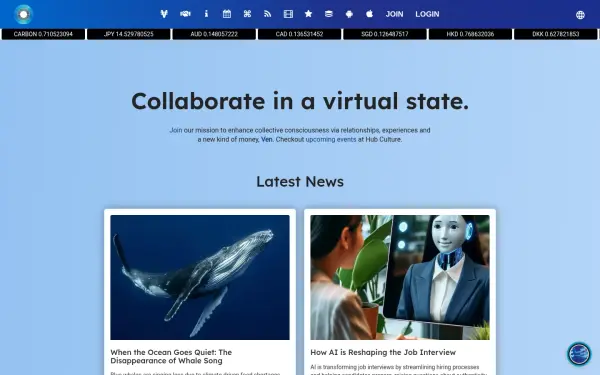Open the whale news article image
Image resolution: width=600 pixels, height=375 pixels.
click(200, 277)
